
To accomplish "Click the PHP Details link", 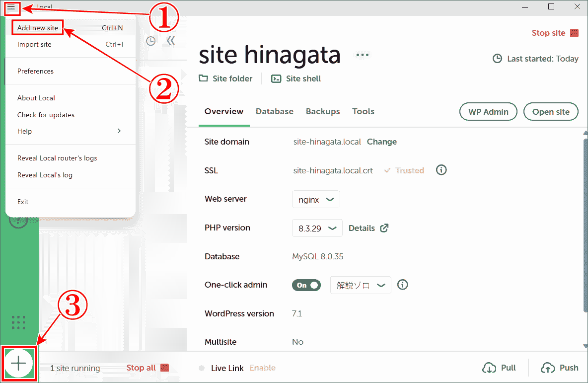I will click(x=362, y=228).
